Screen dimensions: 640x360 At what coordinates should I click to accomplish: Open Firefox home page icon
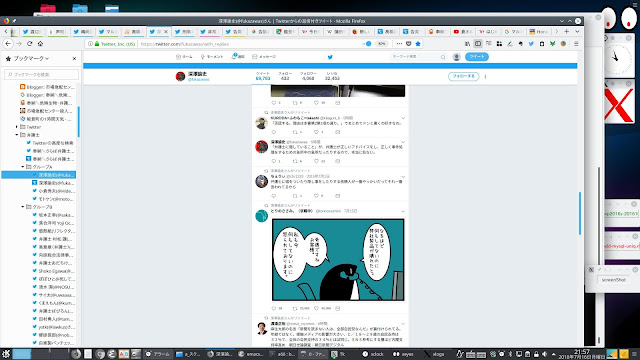click(40, 44)
